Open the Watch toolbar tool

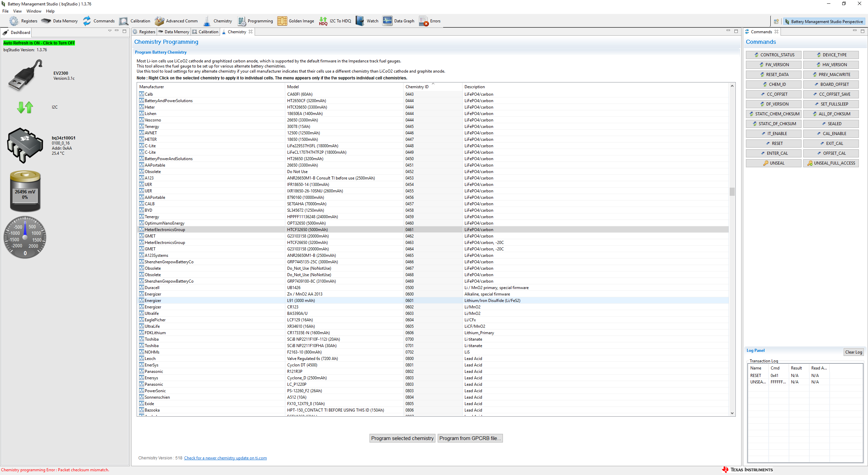coord(367,21)
